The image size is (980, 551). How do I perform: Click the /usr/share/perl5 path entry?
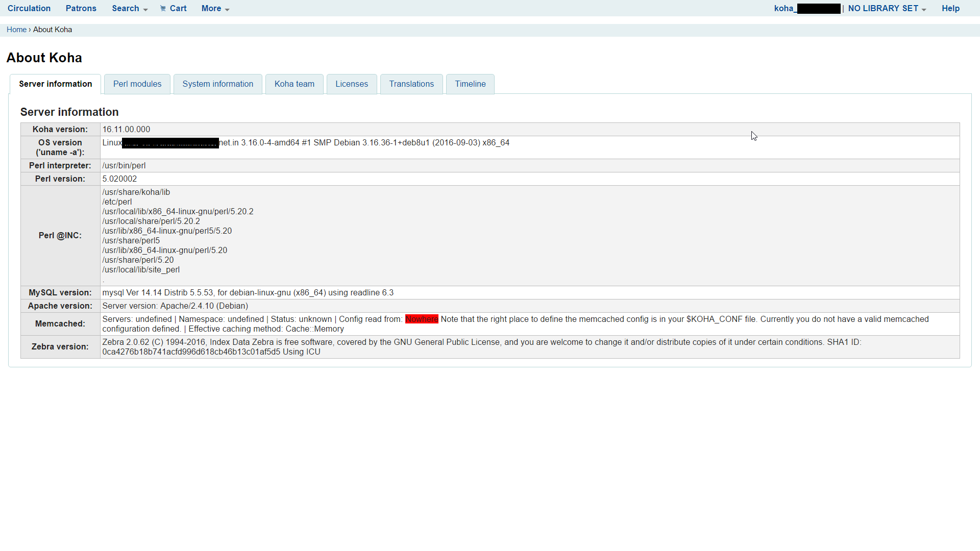pos(131,241)
